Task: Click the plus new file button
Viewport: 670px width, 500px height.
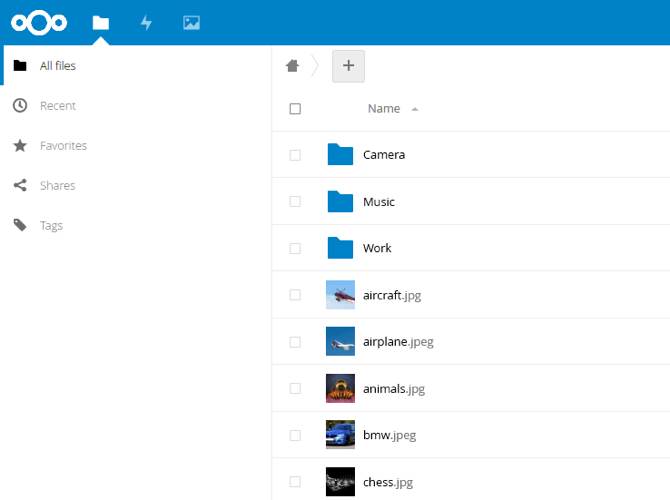Action: coord(348,66)
